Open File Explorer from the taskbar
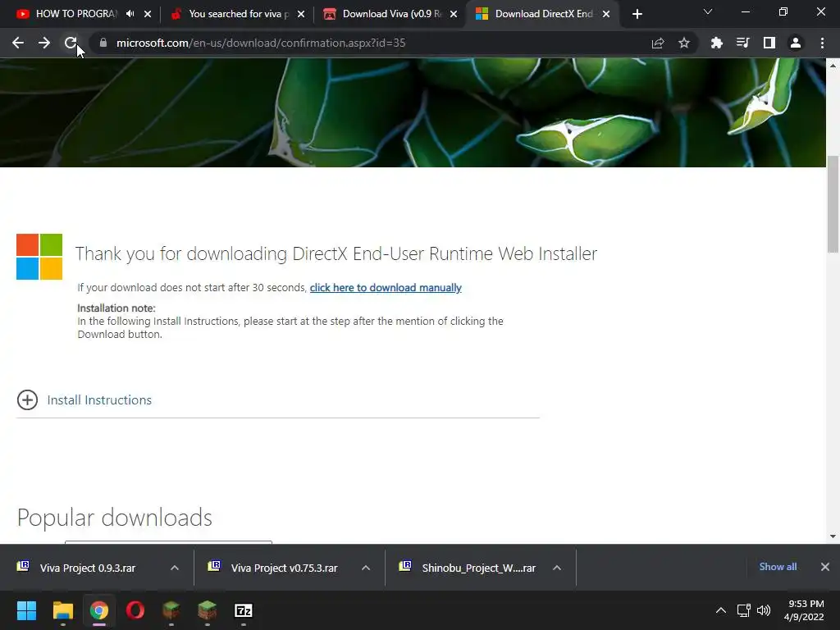Screen dimensions: 840x630 click(62, 610)
